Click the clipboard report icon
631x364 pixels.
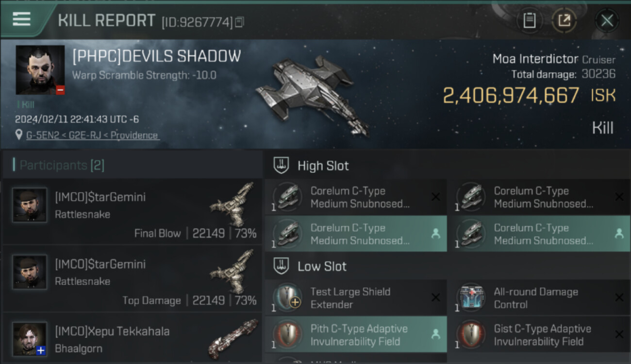click(530, 20)
